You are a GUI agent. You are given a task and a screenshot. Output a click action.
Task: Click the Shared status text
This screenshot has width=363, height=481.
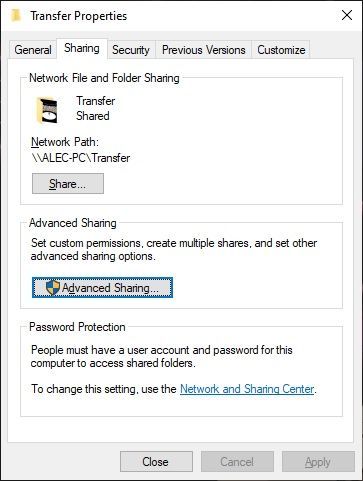point(93,116)
